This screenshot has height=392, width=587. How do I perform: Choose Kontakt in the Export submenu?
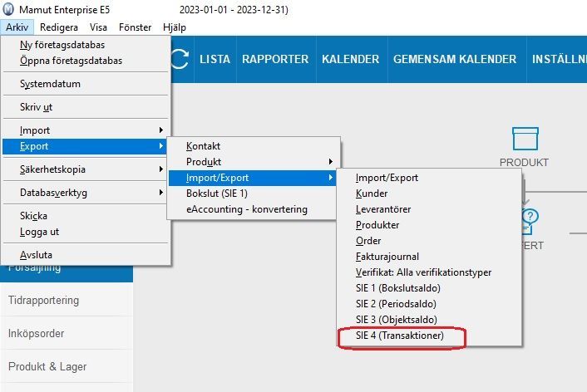[253, 146]
